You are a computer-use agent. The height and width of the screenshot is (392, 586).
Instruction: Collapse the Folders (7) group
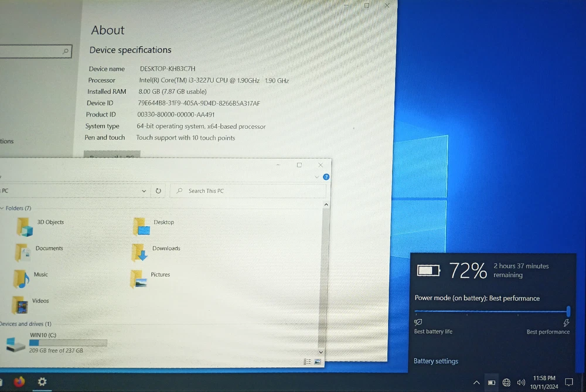tap(2, 209)
